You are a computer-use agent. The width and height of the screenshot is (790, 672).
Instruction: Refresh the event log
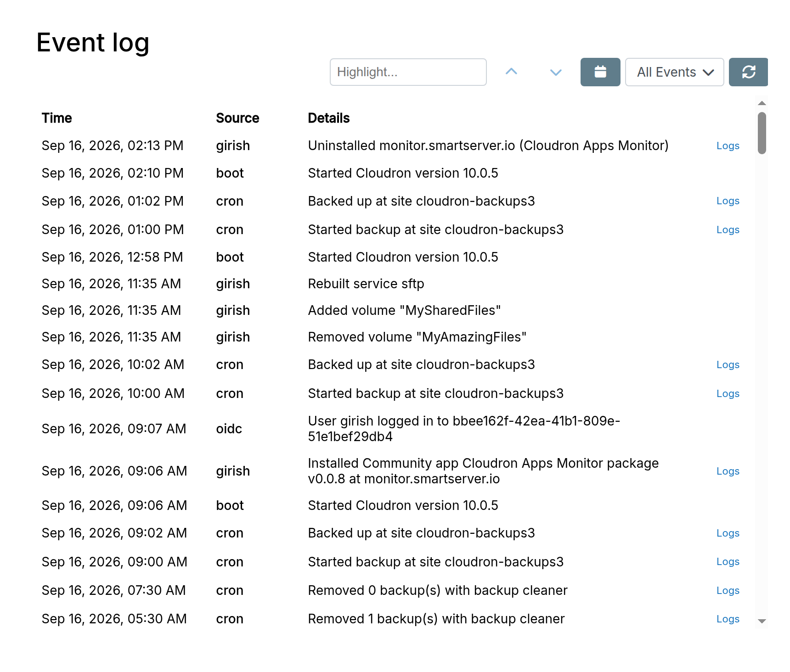748,72
